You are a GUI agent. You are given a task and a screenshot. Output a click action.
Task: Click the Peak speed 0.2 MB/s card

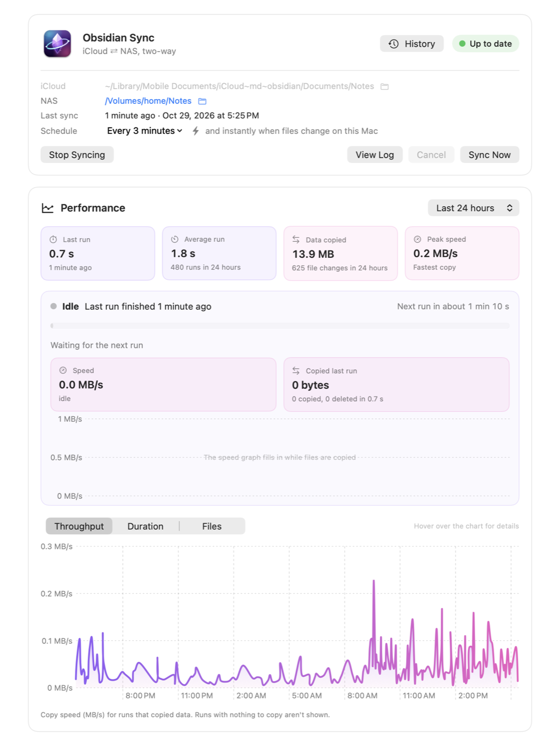point(462,254)
